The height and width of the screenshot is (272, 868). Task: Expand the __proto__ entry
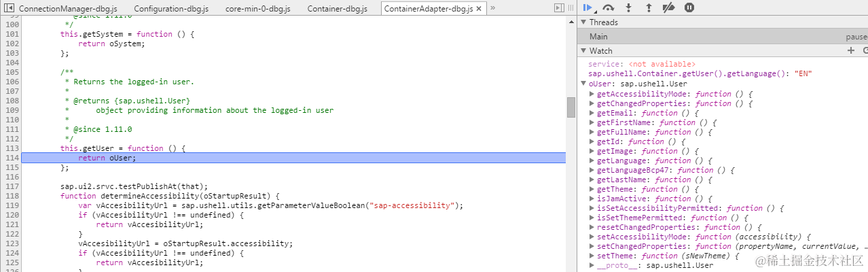point(592,265)
